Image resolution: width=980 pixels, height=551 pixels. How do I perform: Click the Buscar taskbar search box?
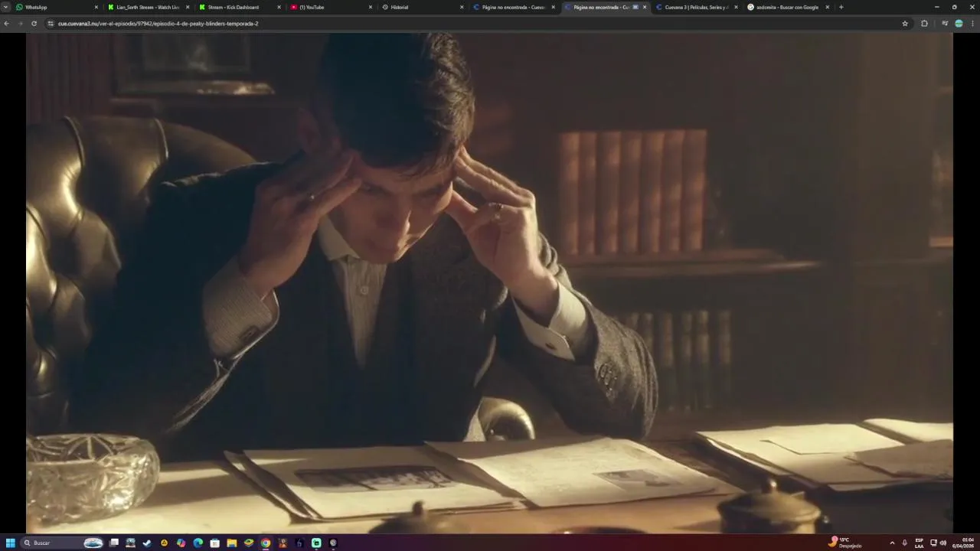63,543
